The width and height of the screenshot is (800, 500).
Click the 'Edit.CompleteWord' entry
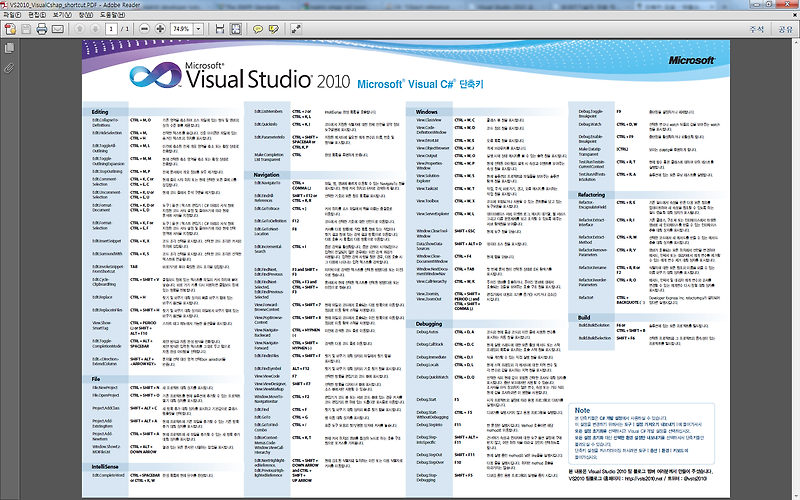point(108,476)
